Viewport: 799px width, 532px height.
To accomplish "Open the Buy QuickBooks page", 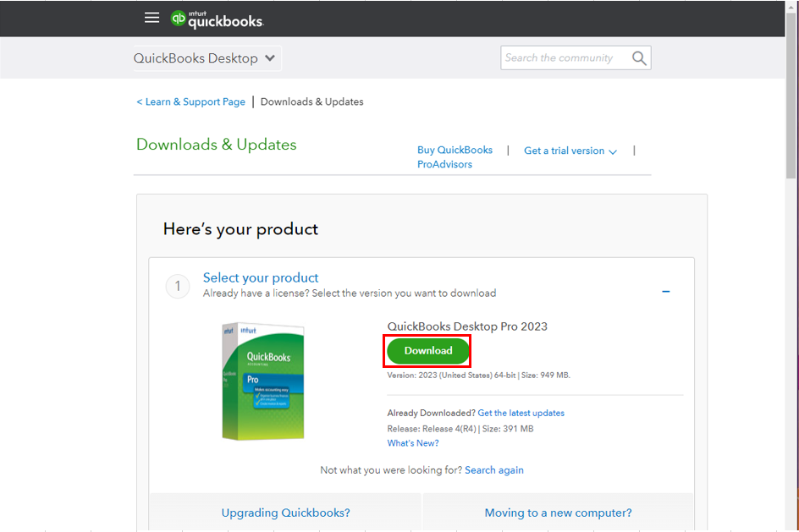I will point(455,150).
